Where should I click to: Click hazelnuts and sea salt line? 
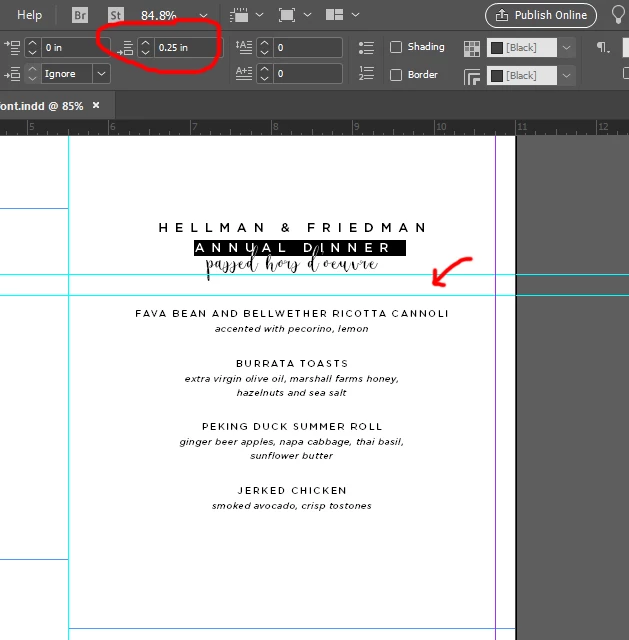(291, 393)
